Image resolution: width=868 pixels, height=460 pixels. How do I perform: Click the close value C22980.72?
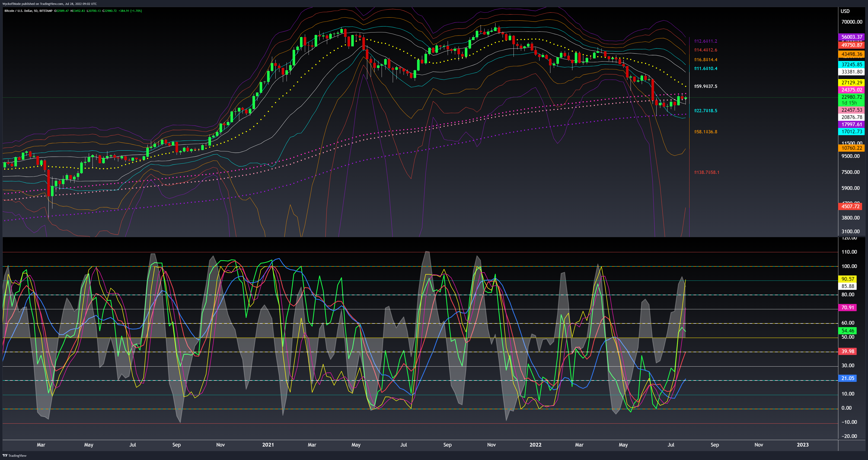tap(109, 11)
